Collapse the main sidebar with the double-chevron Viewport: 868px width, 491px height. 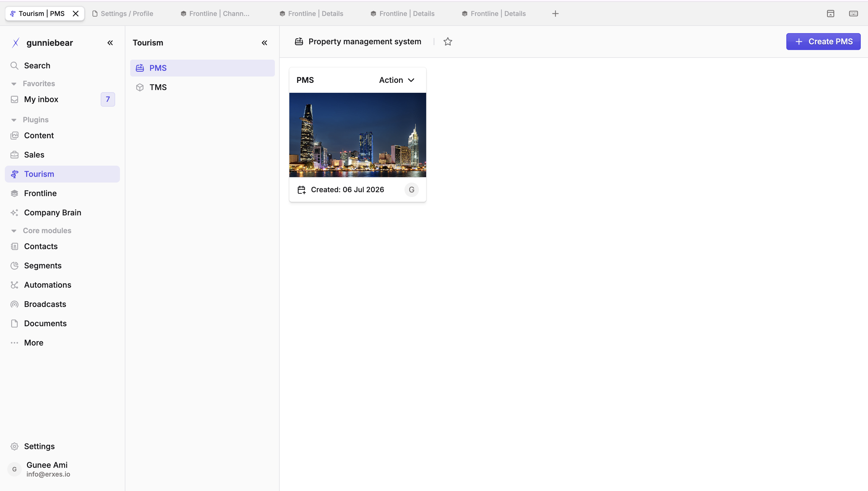pos(110,43)
